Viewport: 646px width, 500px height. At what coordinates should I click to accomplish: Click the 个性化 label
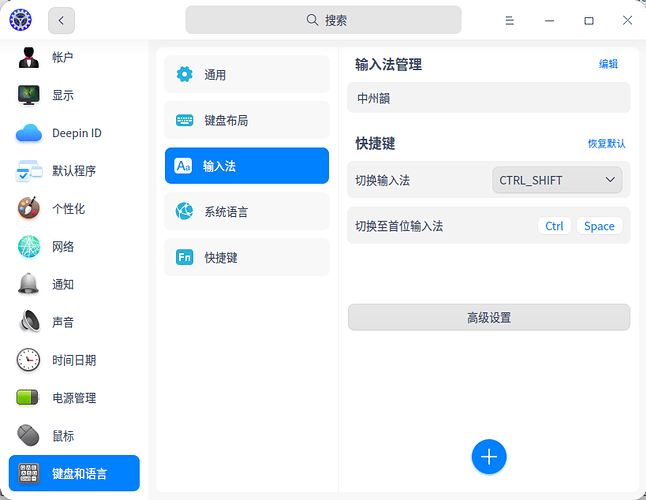(x=68, y=208)
